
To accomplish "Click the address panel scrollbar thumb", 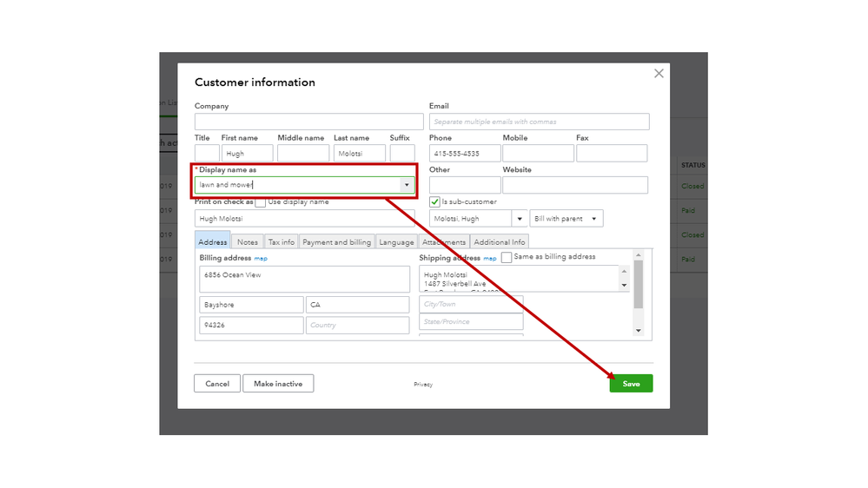I will pyautogui.click(x=639, y=284).
